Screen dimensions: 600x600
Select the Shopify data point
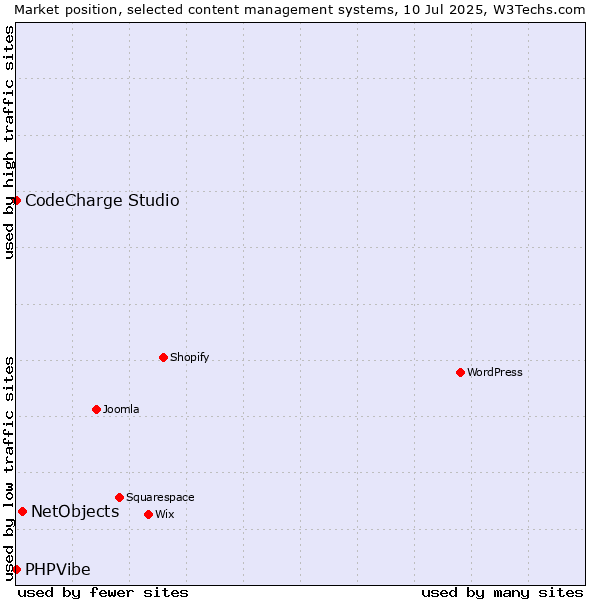(x=163, y=357)
